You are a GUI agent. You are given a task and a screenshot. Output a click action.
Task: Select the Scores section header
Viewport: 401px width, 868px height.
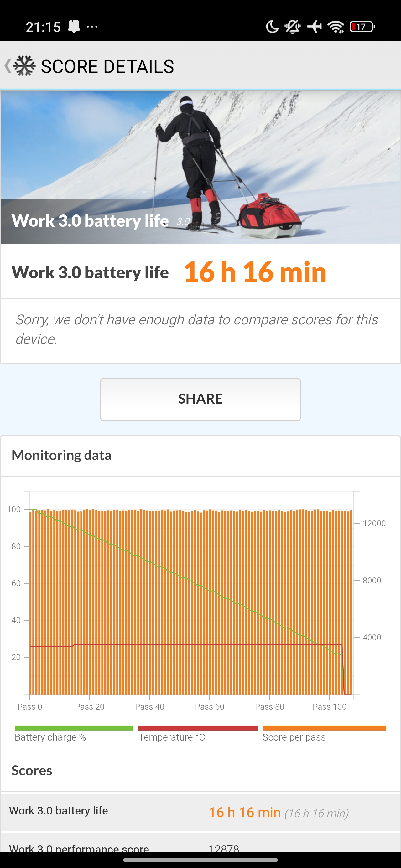point(32,770)
